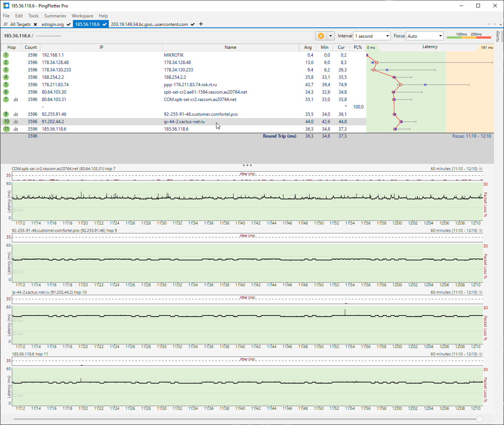Select hop 2 green circle

pos(6,62)
